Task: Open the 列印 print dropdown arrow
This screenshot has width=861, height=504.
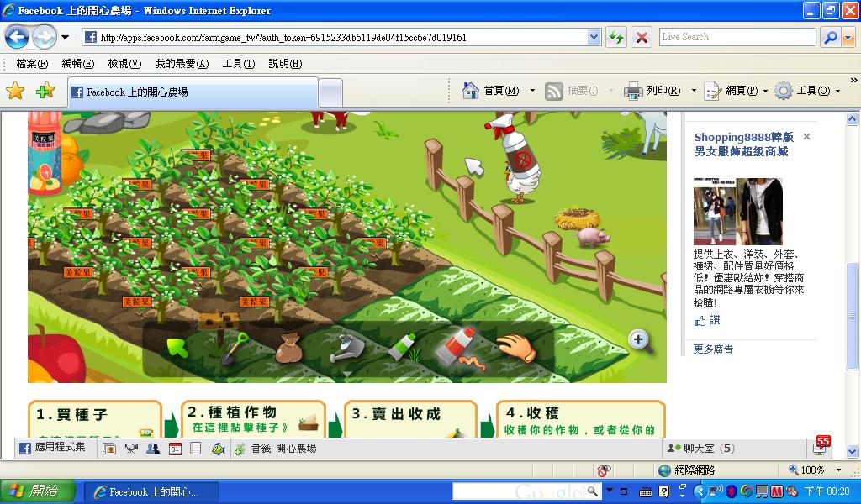Action: point(694,91)
